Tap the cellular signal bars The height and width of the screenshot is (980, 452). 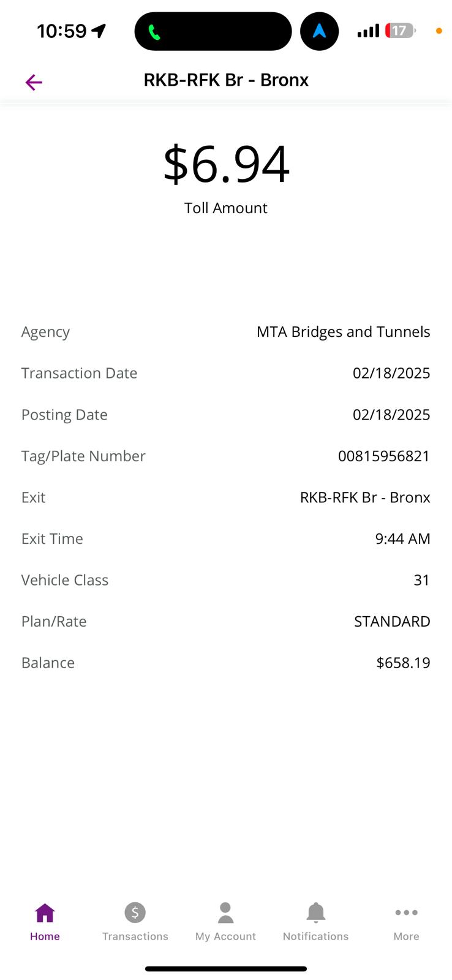pyautogui.click(x=368, y=31)
